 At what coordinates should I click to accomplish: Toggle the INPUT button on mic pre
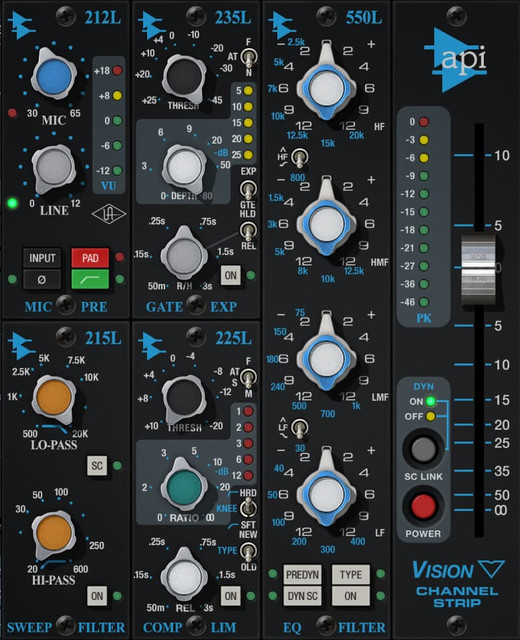coord(42,258)
